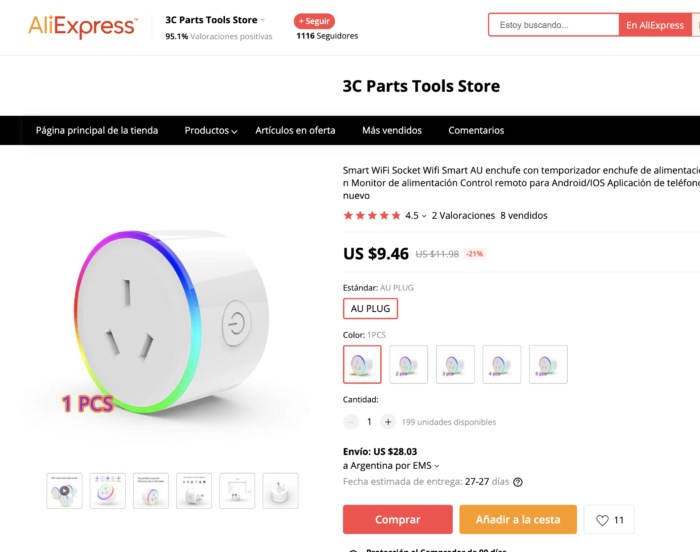Image resolution: width=700 pixels, height=552 pixels.
Task: Focus the Estoy buscando search field
Action: pos(554,25)
